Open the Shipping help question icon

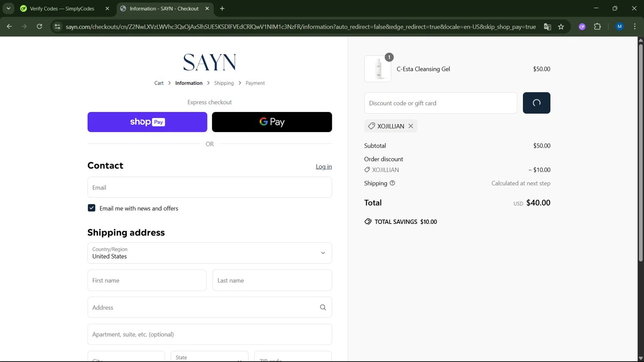pos(392,183)
